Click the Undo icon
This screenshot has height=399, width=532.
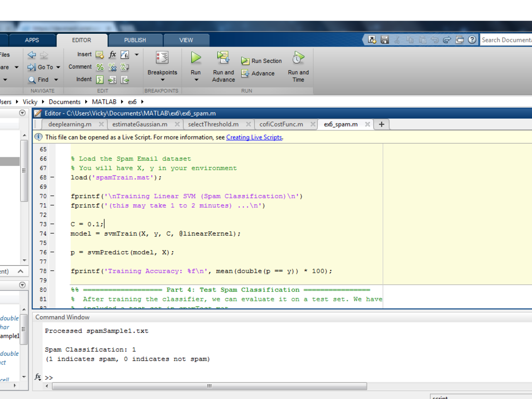[x=435, y=40]
